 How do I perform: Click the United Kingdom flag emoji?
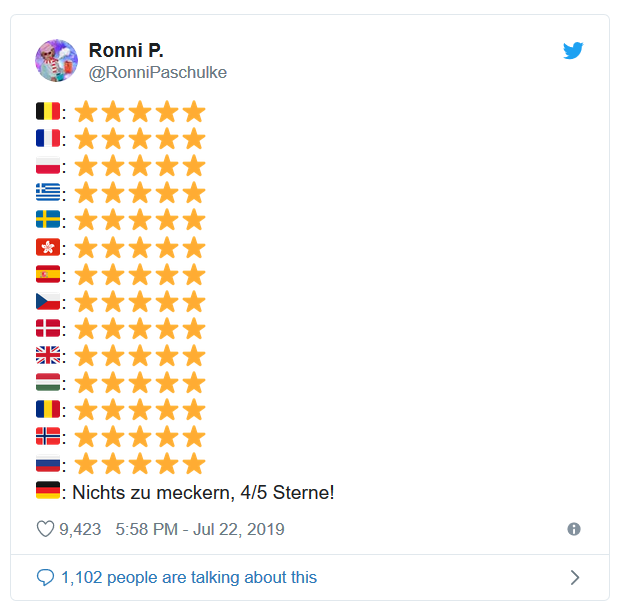click(47, 355)
